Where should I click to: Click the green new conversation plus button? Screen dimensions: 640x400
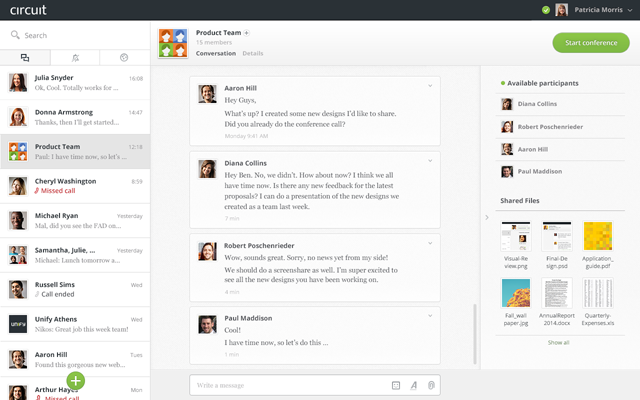click(x=76, y=381)
